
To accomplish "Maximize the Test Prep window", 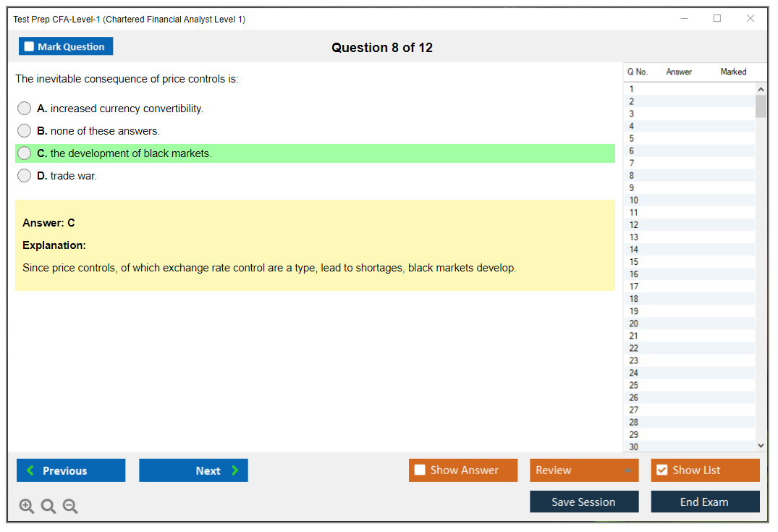I will 717,19.
